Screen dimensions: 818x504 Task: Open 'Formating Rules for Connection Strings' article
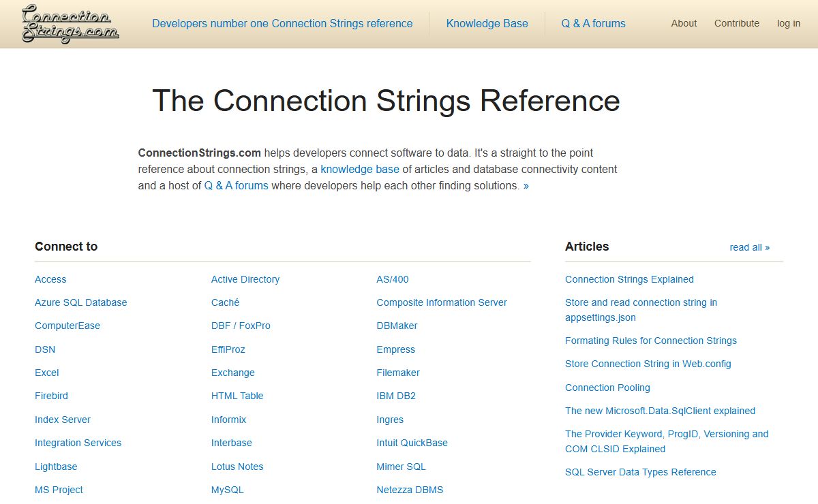click(651, 341)
